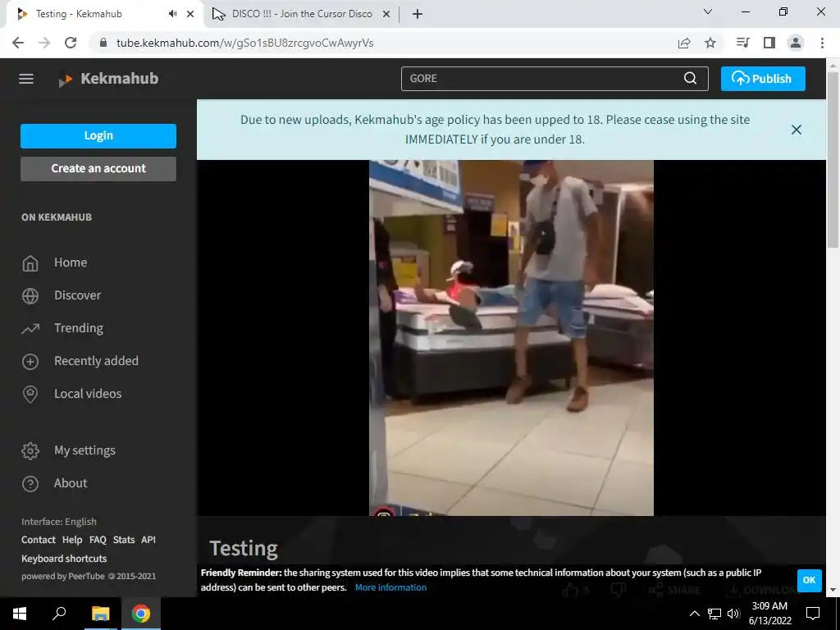The height and width of the screenshot is (630, 840).
Task: Open the hamburger menu in Kekmahub header
Action: pos(26,79)
